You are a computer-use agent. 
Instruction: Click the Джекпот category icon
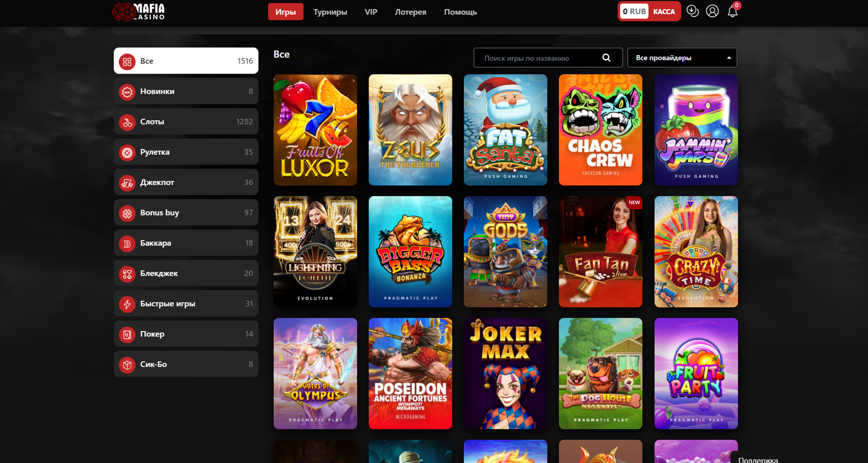point(127,182)
